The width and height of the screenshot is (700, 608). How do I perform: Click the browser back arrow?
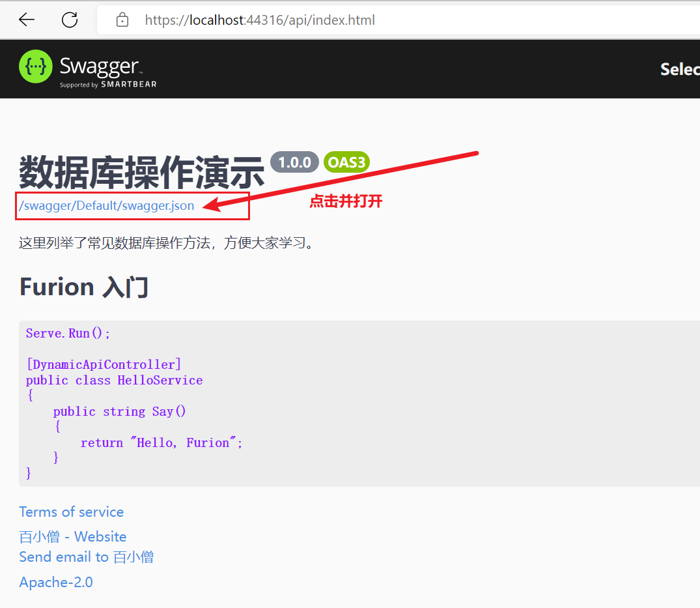tap(27, 20)
